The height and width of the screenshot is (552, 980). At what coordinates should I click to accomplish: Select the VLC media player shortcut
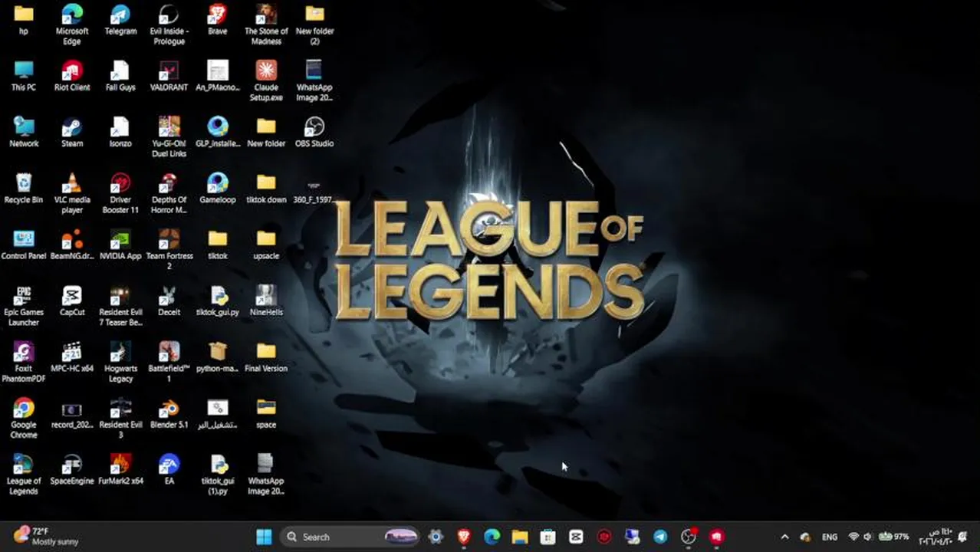(72, 192)
